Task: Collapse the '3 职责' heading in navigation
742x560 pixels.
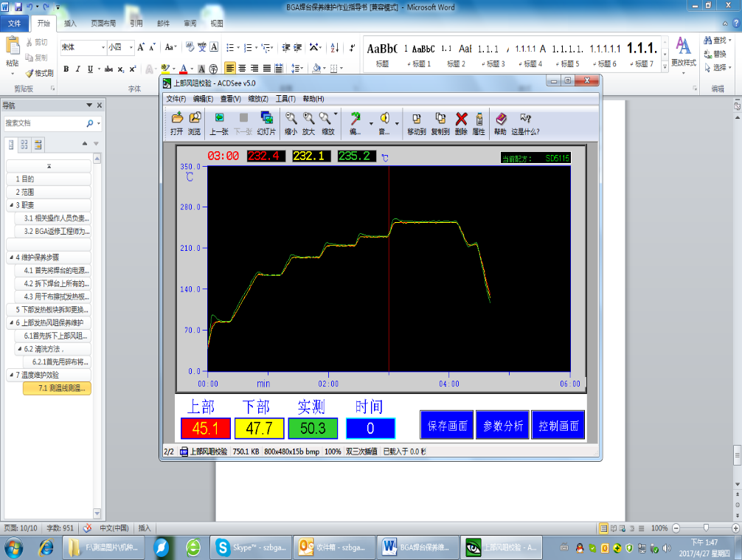Action: point(10,205)
